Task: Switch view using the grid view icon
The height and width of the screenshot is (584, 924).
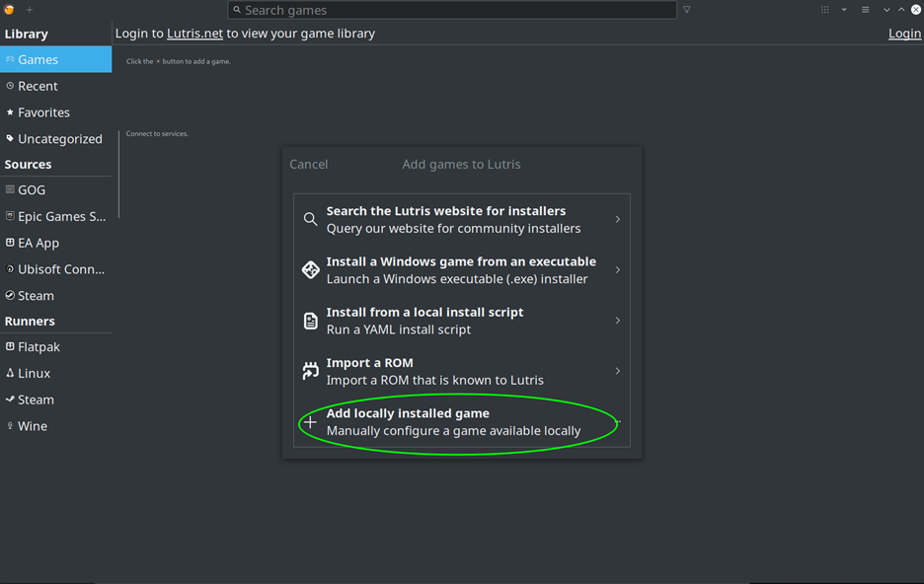Action: click(x=825, y=10)
